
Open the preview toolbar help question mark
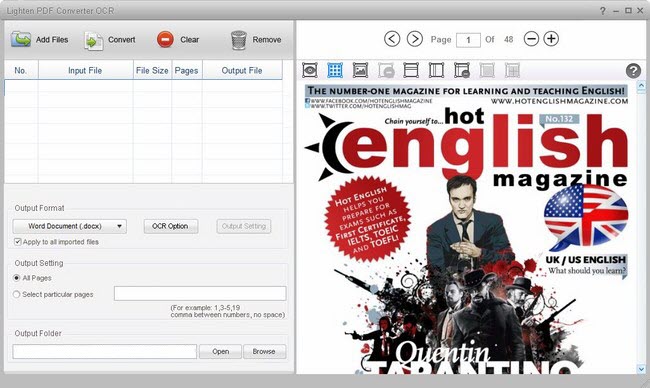coord(633,71)
